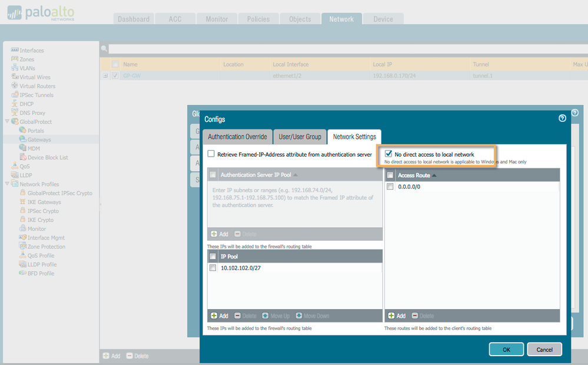Add a new Access Route

click(x=397, y=316)
